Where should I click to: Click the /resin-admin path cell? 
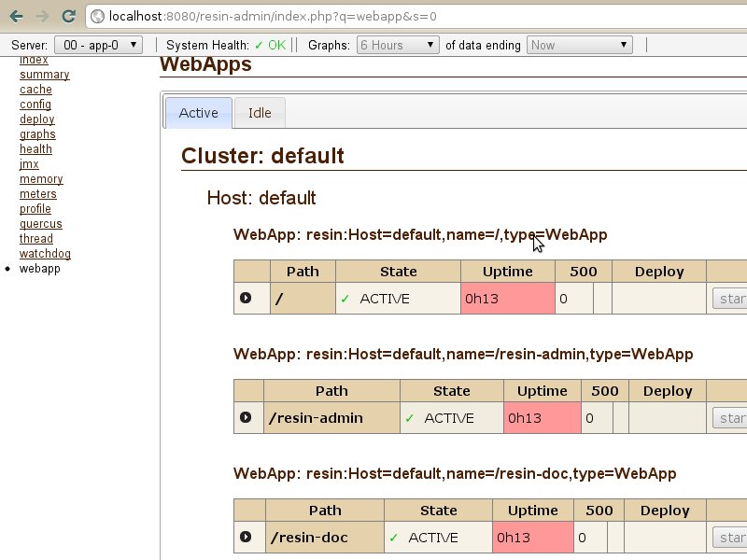331,417
